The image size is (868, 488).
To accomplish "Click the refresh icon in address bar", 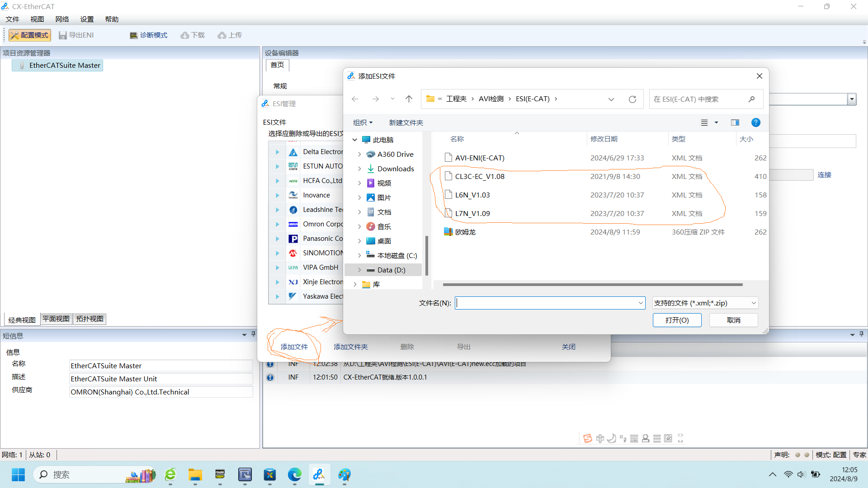I will tap(632, 99).
